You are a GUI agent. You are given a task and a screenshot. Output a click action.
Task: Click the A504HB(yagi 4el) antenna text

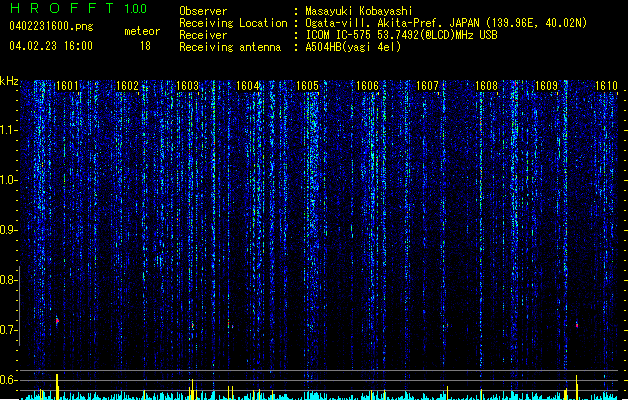coord(353,47)
